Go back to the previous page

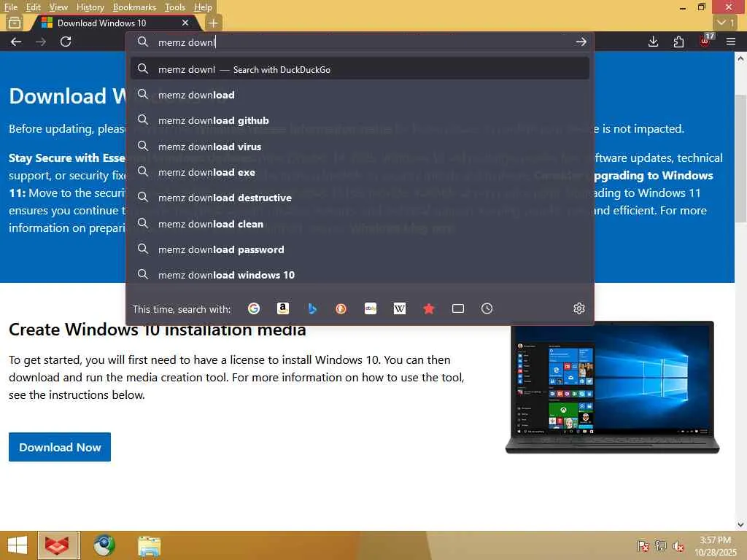pyautogui.click(x=16, y=42)
